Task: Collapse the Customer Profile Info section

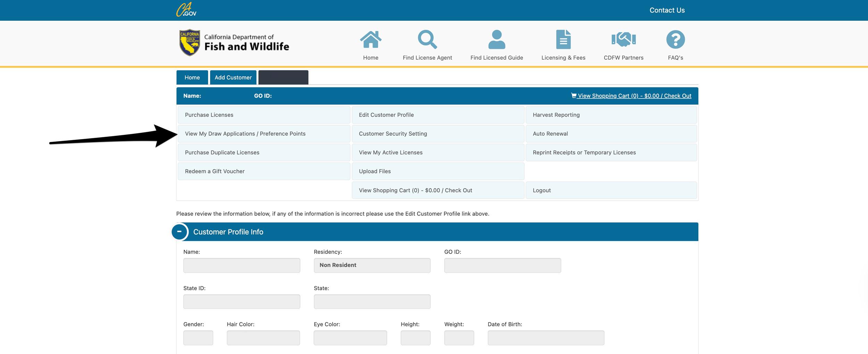Action: 180,232
